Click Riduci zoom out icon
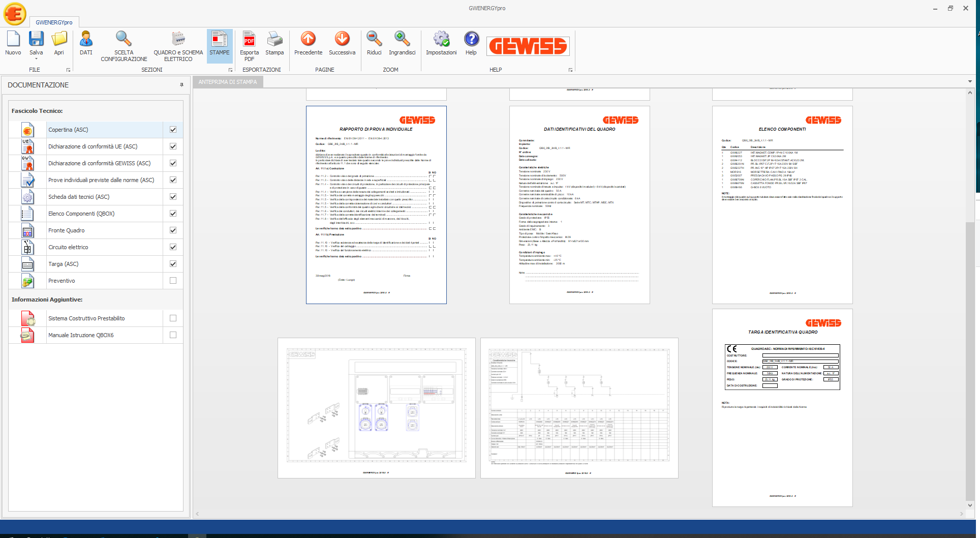The image size is (980, 538). pyautogui.click(x=374, y=39)
